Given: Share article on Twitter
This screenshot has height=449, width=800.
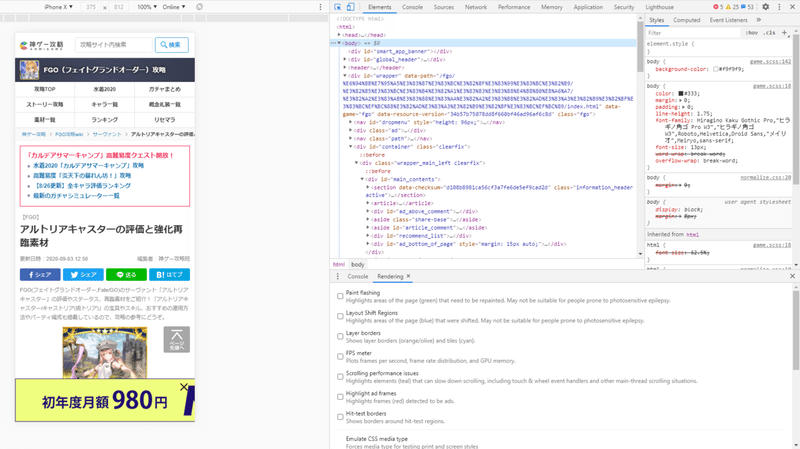Looking at the screenshot, I should tap(83, 275).
